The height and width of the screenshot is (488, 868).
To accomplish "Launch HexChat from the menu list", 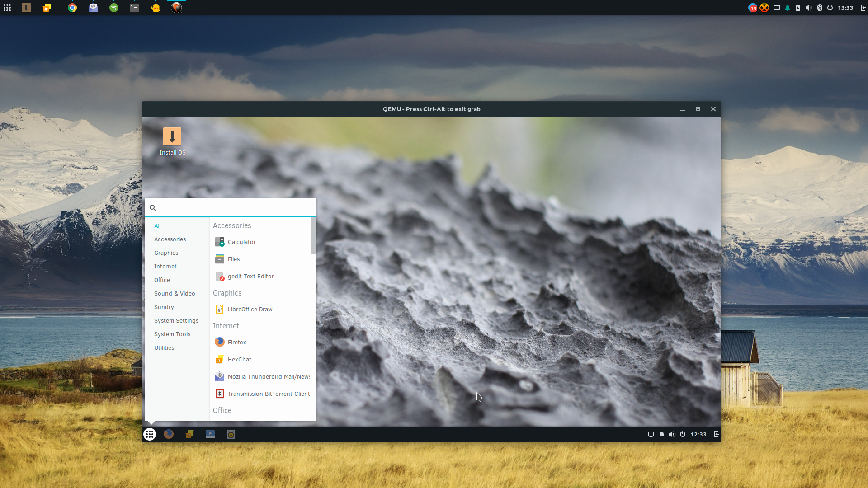I will click(260, 360).
